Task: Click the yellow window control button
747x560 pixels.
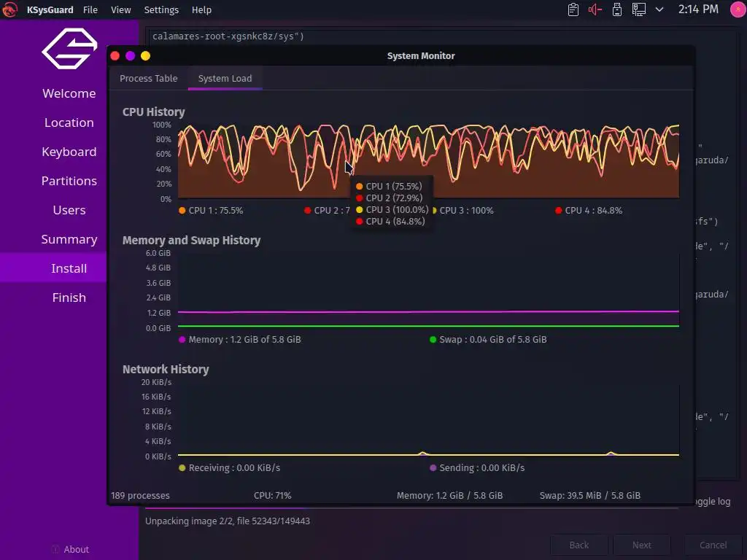Action: [145, 56]
